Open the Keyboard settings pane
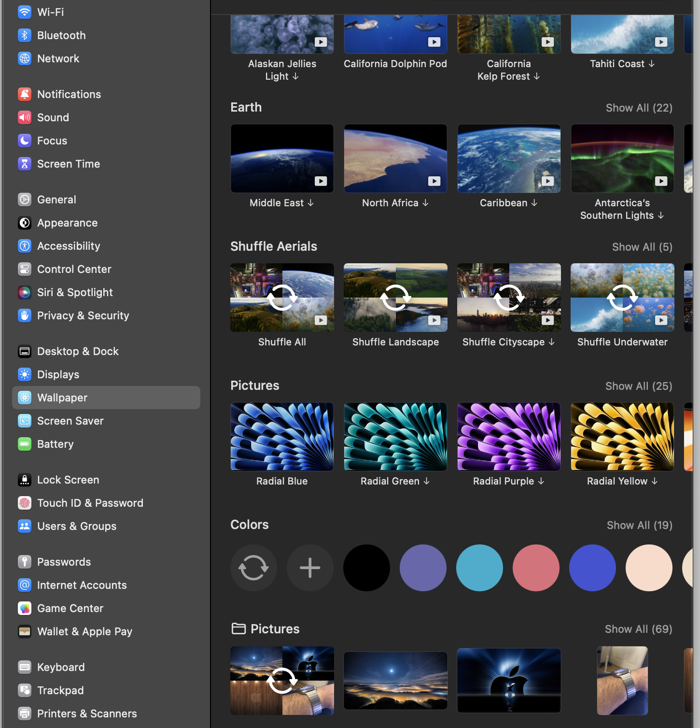The width and height of the screenshot is (700, 728). [x=106, y=667]
